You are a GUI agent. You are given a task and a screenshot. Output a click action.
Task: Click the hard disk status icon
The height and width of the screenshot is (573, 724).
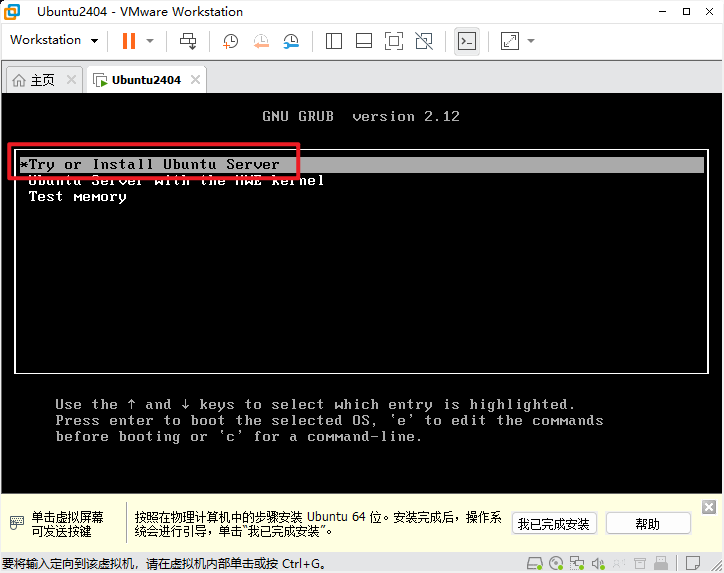[535, 563]
